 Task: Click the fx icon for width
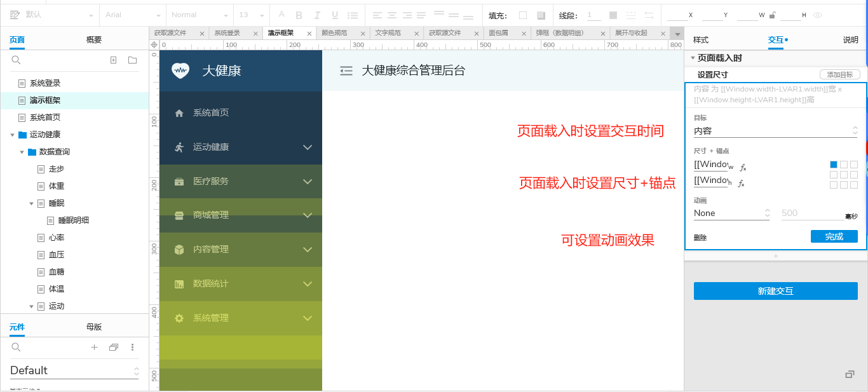[x=743, y=168]
